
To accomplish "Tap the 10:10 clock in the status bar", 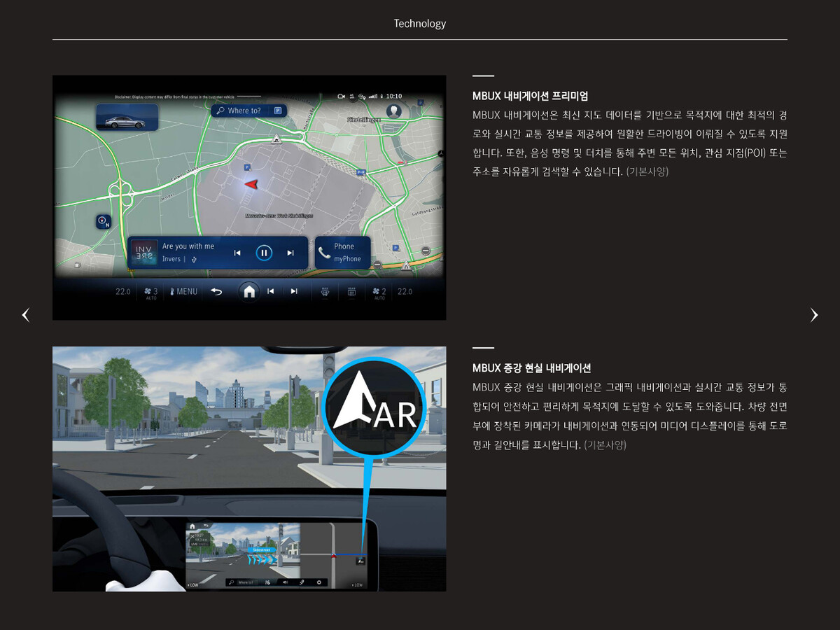I will pyautogui.click(x=394, y=96).
